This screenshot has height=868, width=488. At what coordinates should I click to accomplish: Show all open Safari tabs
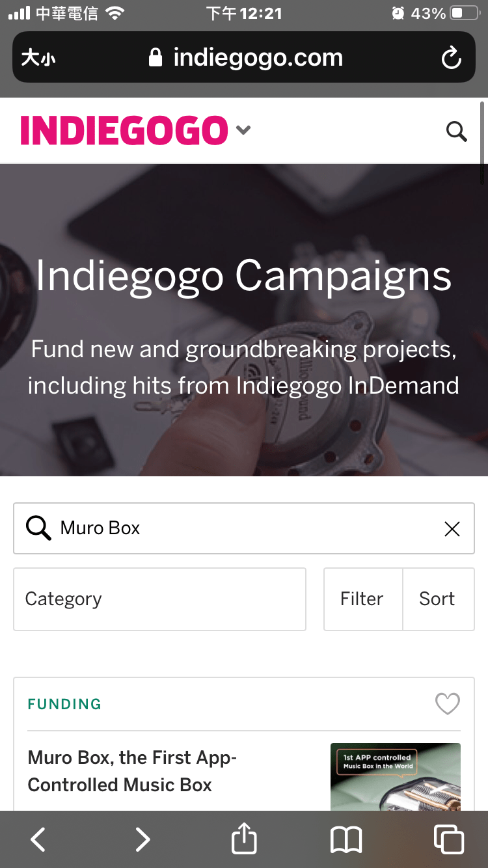(449, 839)
